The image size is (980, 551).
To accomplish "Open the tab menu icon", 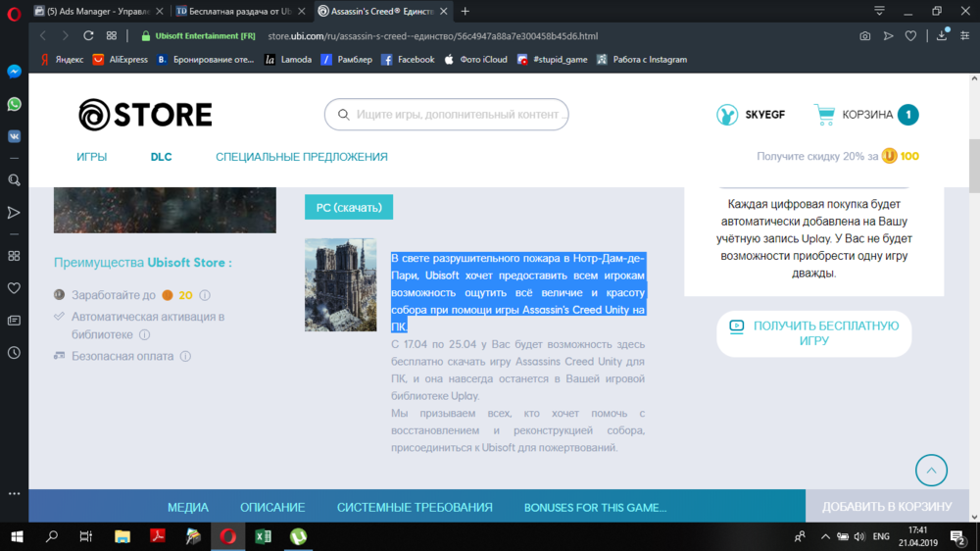I will (879, 11).
